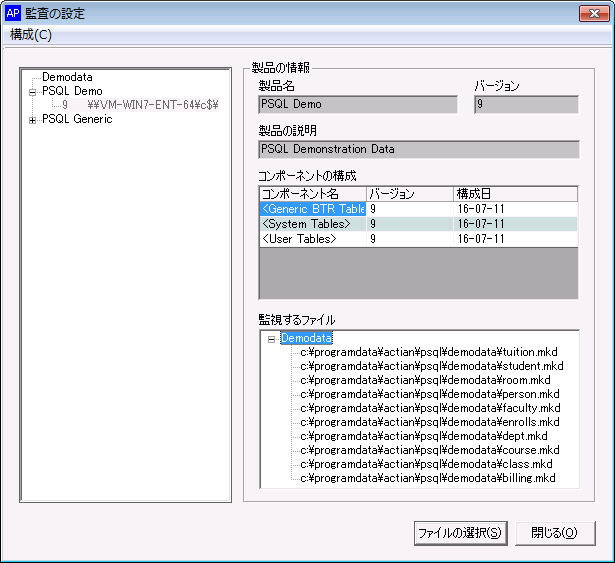Screen dimensions: 615x563
Task: Select billing.mkd in monitored files
Action: [428, 478]
